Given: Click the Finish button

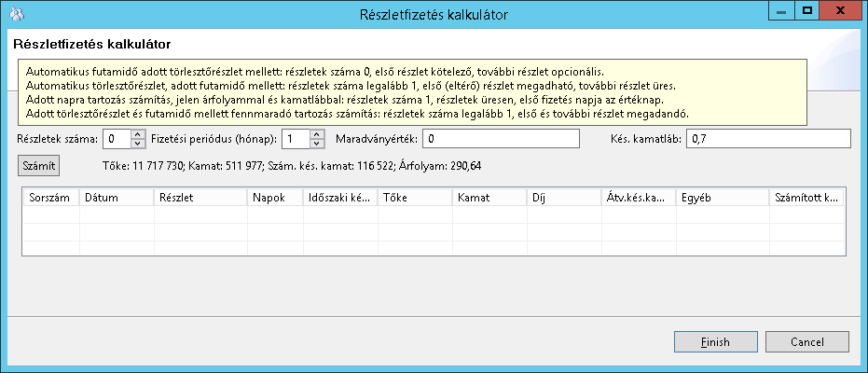Looking at the screenshot, I should [x=716, y=342].
